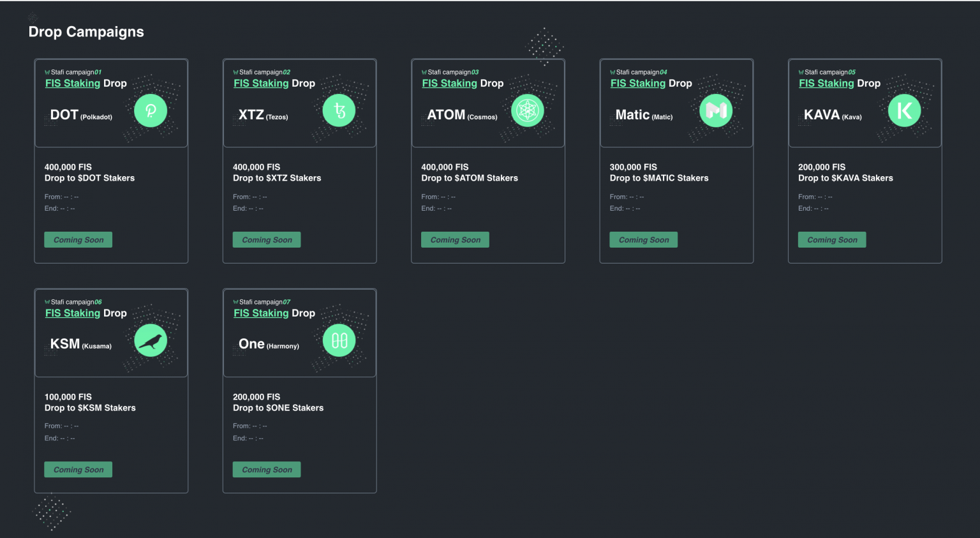Click Coming Soon button for $KAVA Stakers
This screenshot has width=980, height=538.
tap(832, 240)
